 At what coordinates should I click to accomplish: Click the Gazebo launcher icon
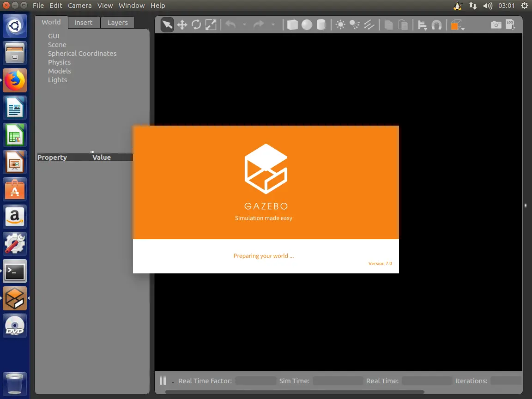click(15, 298)
